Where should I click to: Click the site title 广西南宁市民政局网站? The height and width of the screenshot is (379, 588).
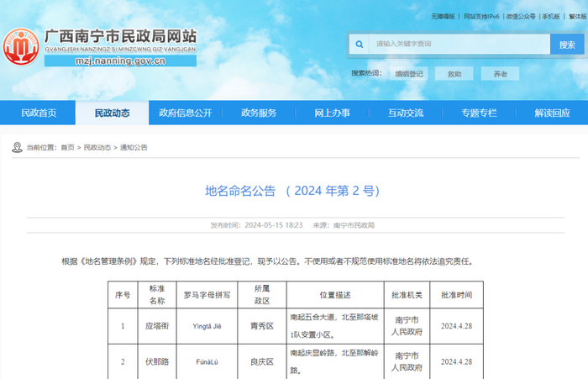tap(120, 36)
